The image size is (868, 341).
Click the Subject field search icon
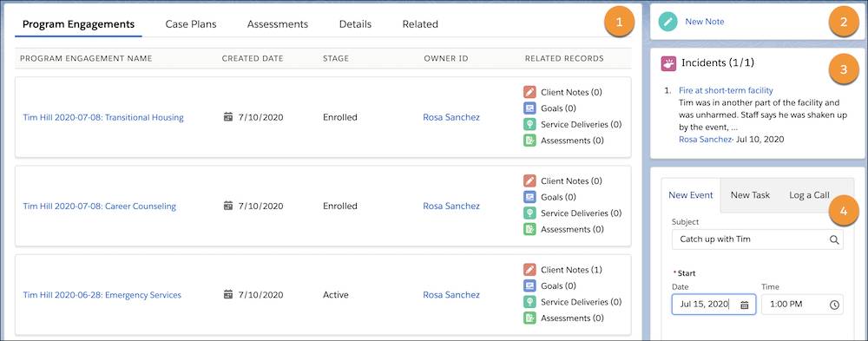pyautogui.click(x=833, y=239)
